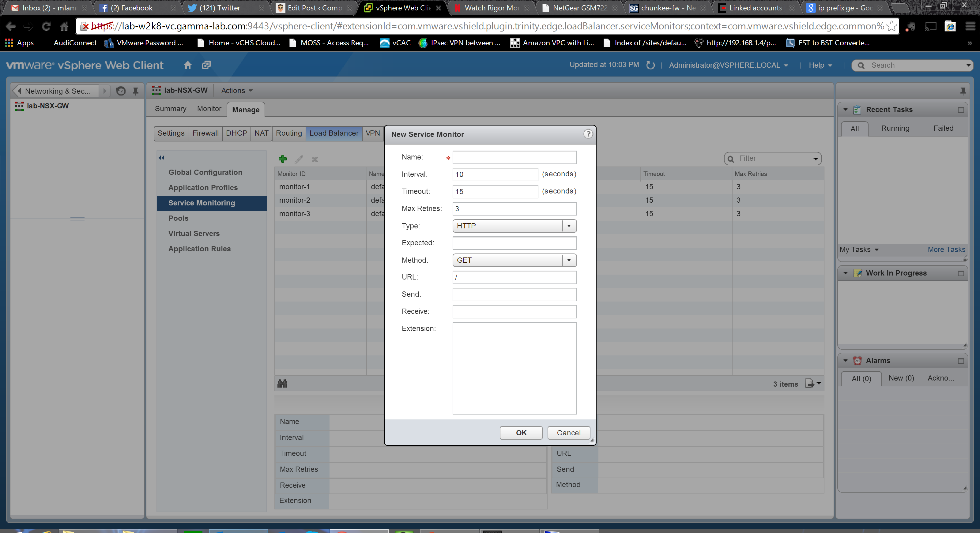The height and width of the screenshot is (533, 980).
Task: Select Pools in the load balancer menu
Action: [x=179, y=218]
